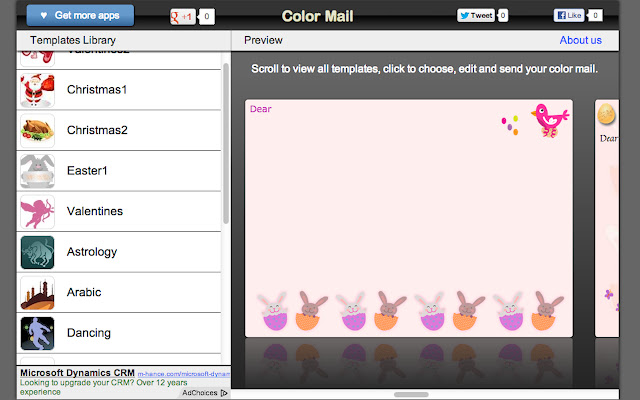
Task: Click the Facebook Like count bubble
Action: point(595,16)
